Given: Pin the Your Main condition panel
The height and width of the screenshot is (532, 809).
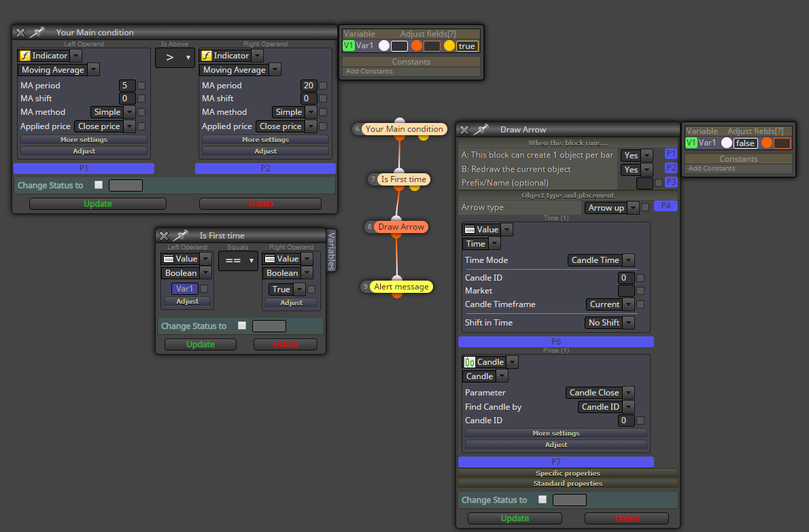Looking at the screenshot, I should pos(37,33).
